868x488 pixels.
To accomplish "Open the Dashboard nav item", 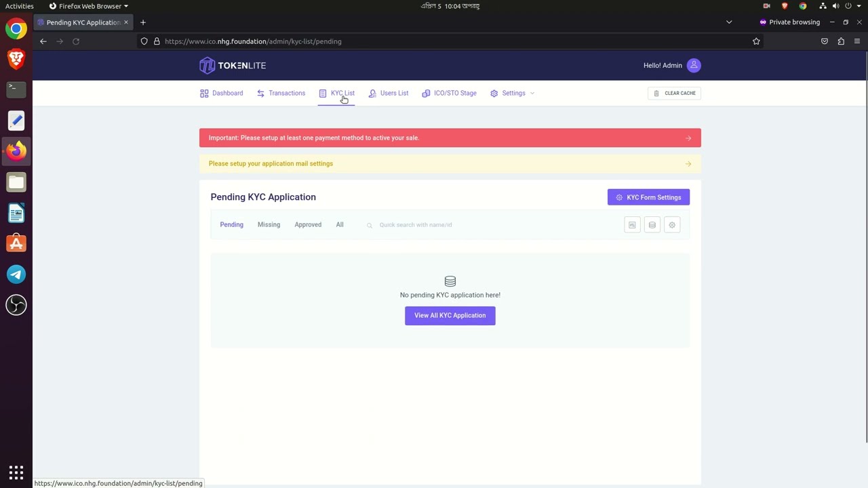I will 221,94.
